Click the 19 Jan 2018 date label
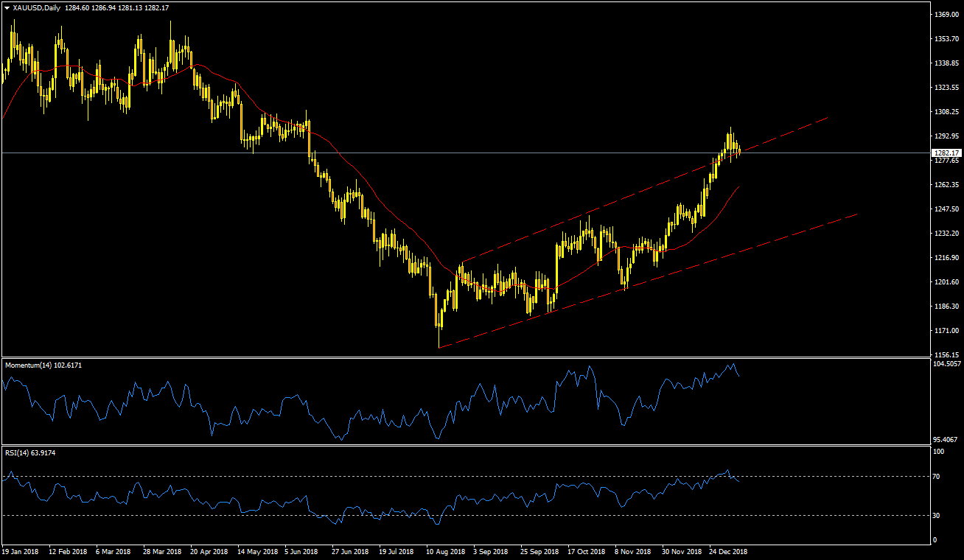Image resolution: width=964 pixels, height=560 pixels. coord(20,551)
